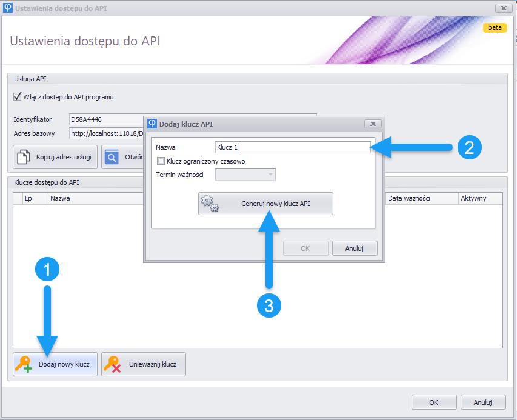
Task: Click the gears icon on Generuj nowy klucz API
Action: pos(210,204)
